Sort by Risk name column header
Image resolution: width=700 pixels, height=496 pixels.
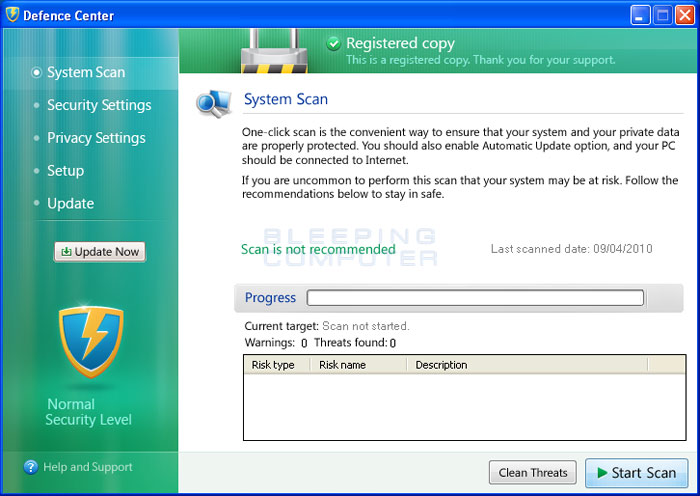click(x=358, y=365)
